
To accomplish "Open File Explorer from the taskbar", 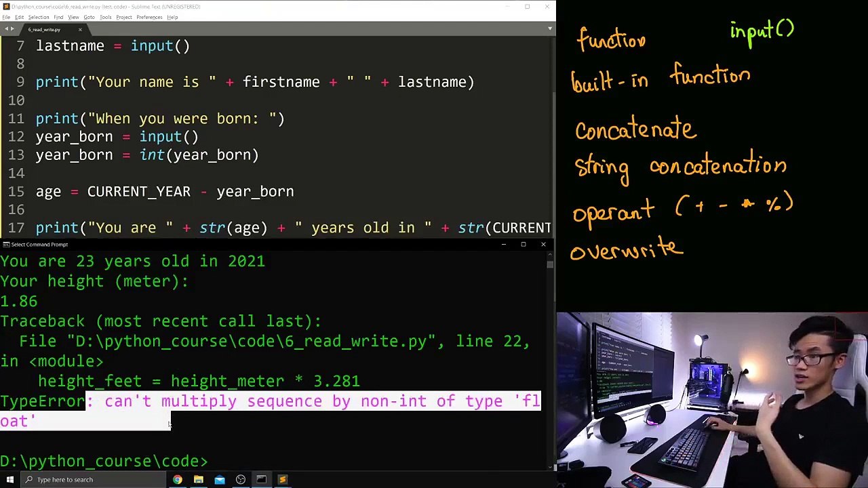I will [x=198, y=479].
